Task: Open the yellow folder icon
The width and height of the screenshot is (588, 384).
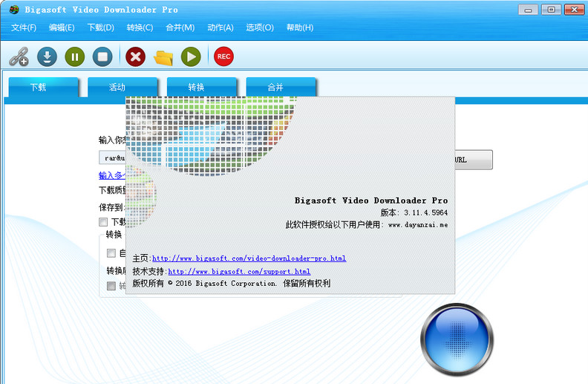Action: pyautogui.click(x=163, y=57)
